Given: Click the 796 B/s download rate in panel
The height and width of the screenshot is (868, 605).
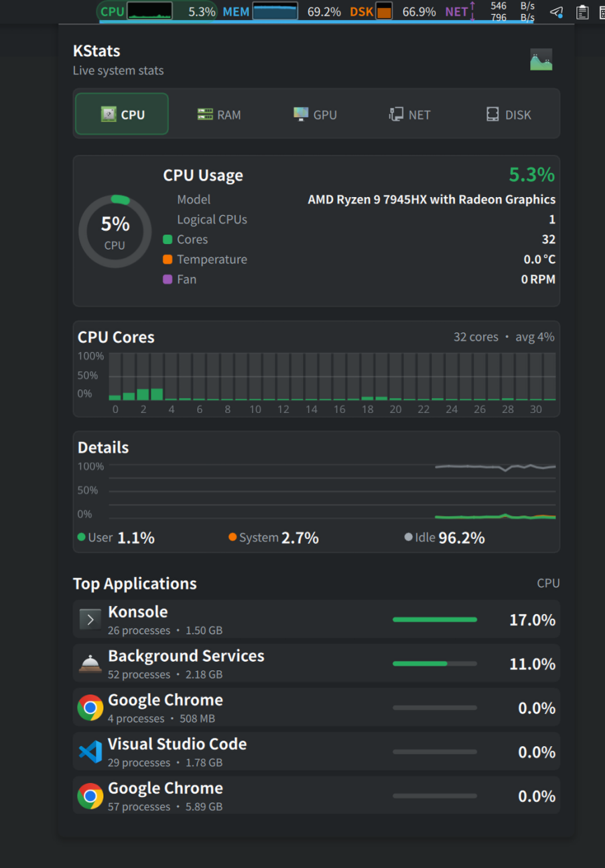Looking at the screenshot, I should pyautogui.click(x=512, y=17).
